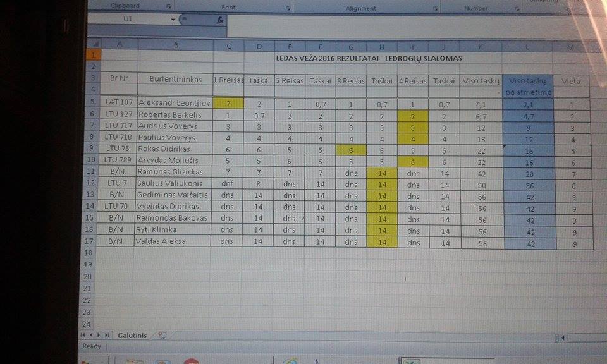Select row 5 header
The width and height of the screenshot is (607, 364).
[x=93, y=102]
